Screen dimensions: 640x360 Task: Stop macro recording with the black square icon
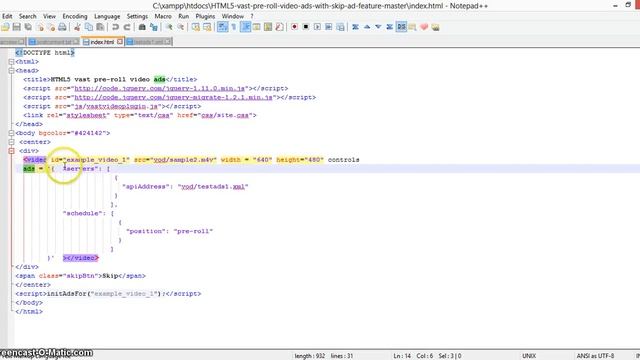click(306, 27)
